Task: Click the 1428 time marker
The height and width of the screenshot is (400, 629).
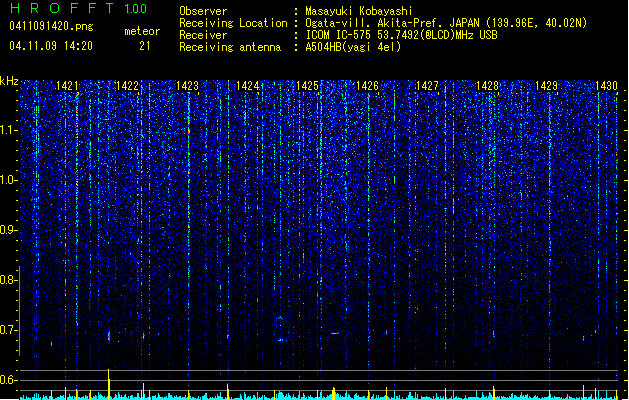Action: [x=487, y=86]
